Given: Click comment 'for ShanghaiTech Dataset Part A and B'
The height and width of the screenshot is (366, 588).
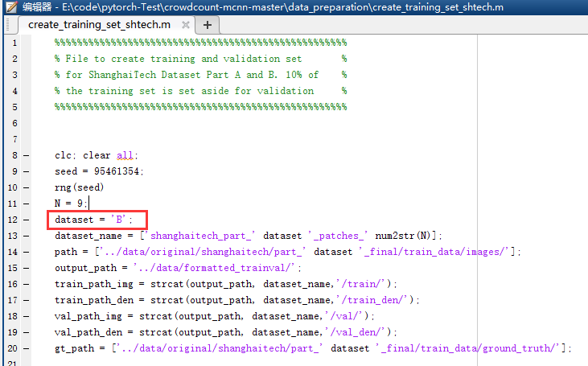Looking at the screenshot, I should pos(171,75).
